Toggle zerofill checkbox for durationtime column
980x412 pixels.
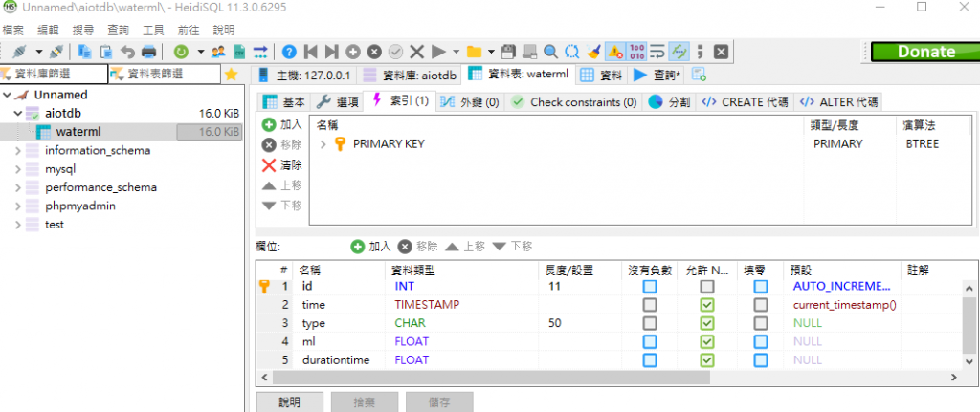point(760,360)
